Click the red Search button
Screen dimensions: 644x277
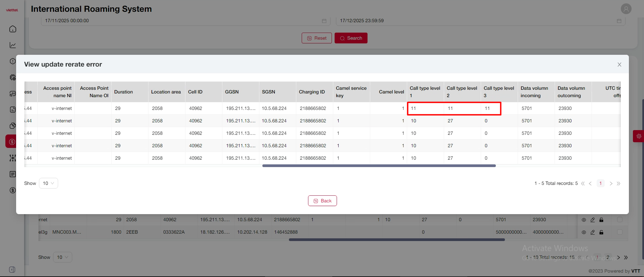click(351, 38)
